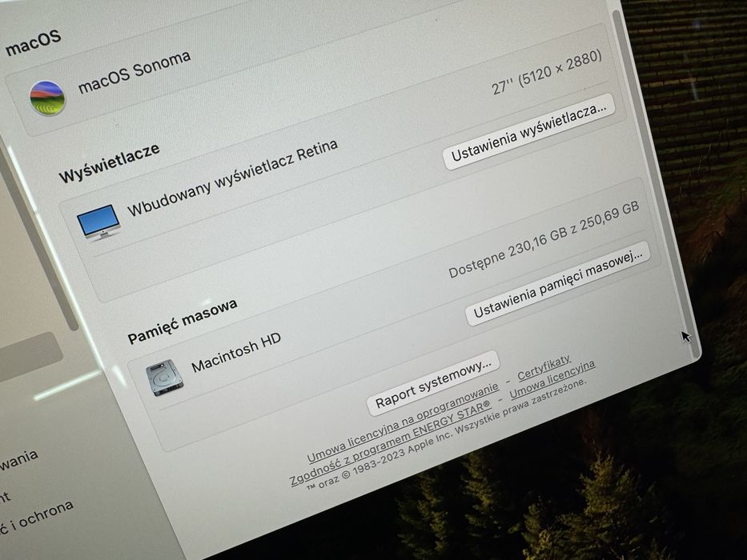This screenshot has height=560, width=747.
Task: Select the 27'' (5120 × 2880) value
Action: (x=547, y=72)
